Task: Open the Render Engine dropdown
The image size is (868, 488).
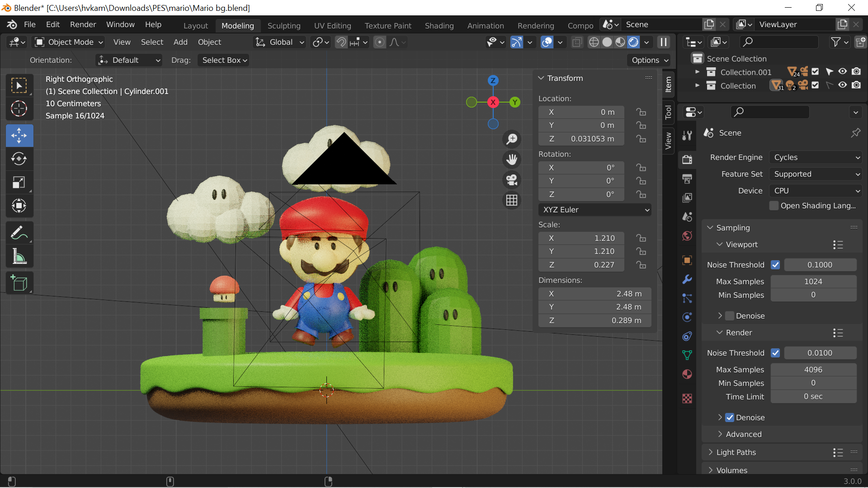Action: coord(816,157)
